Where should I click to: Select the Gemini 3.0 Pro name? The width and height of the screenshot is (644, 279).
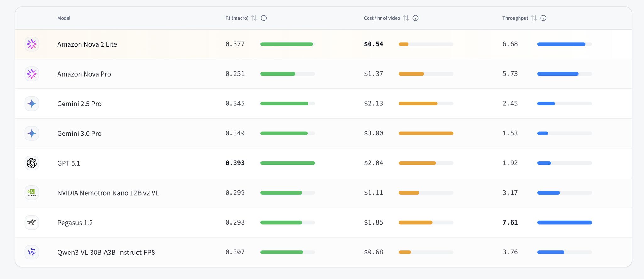79,134
